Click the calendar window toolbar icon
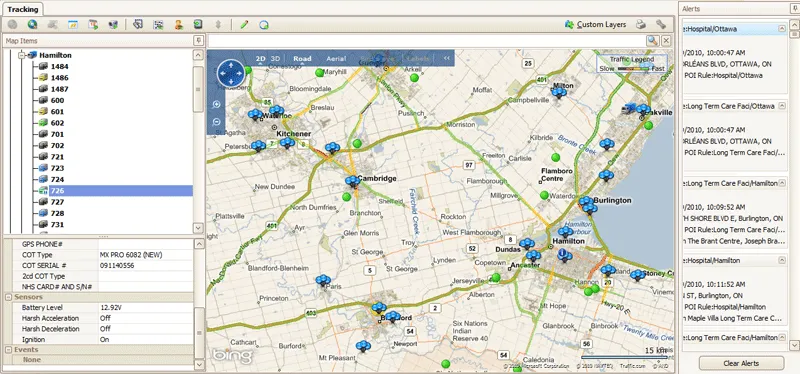Screen dimensions: 800x374 pyautogui.click(x=73, y=24)
